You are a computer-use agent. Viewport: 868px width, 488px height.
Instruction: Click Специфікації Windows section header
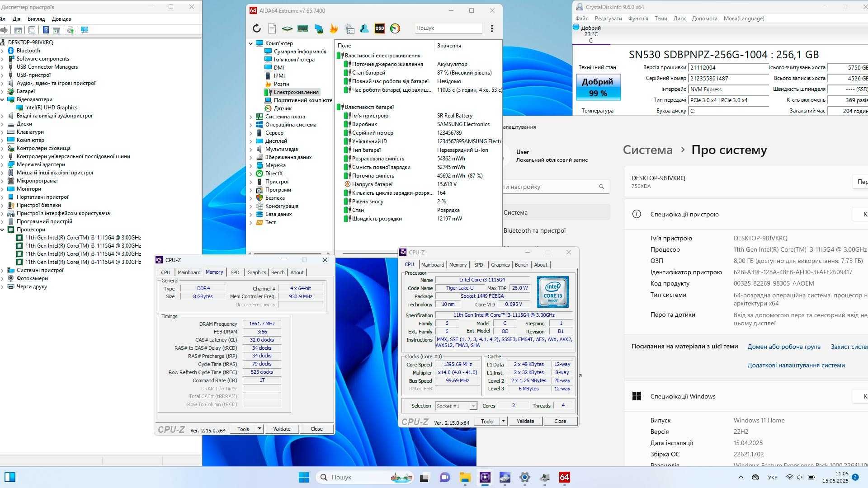point(683,396)
